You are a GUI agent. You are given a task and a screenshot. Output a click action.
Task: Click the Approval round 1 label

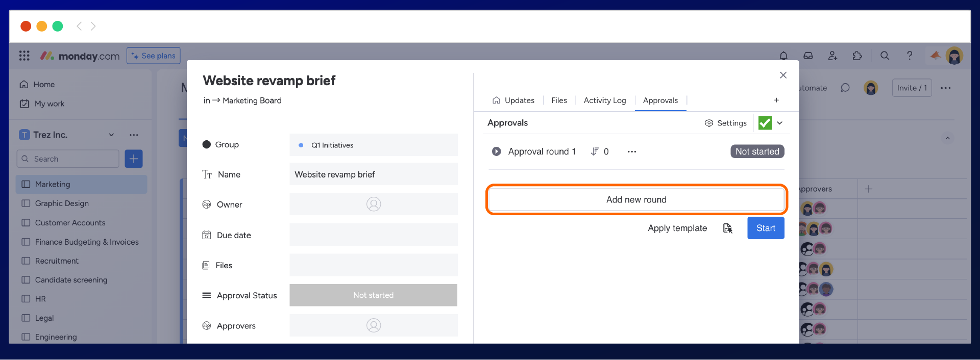click(x=542, y=151)
